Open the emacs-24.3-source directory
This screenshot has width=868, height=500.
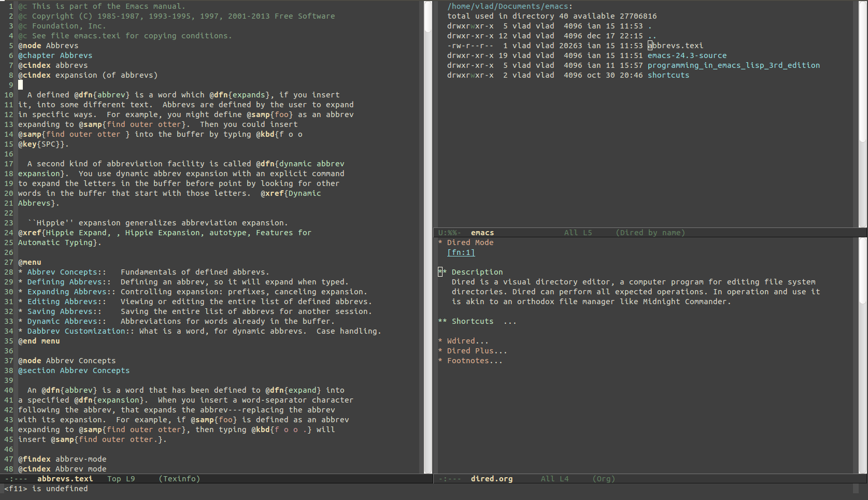[687, 55]
